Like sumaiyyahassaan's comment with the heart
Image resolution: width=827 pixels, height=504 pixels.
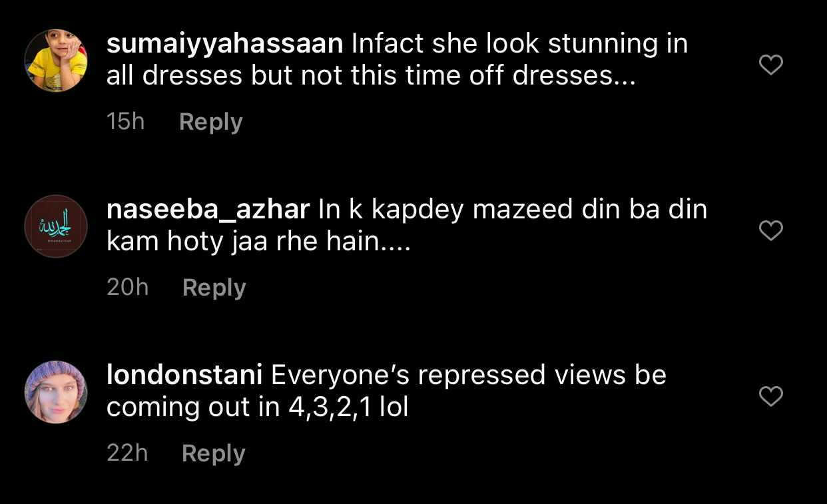(770, 65)
